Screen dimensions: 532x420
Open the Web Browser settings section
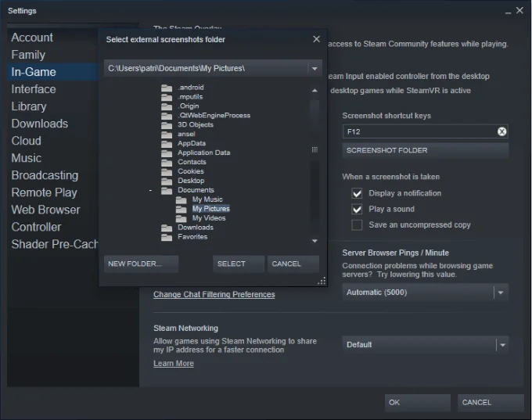[46, 210]
